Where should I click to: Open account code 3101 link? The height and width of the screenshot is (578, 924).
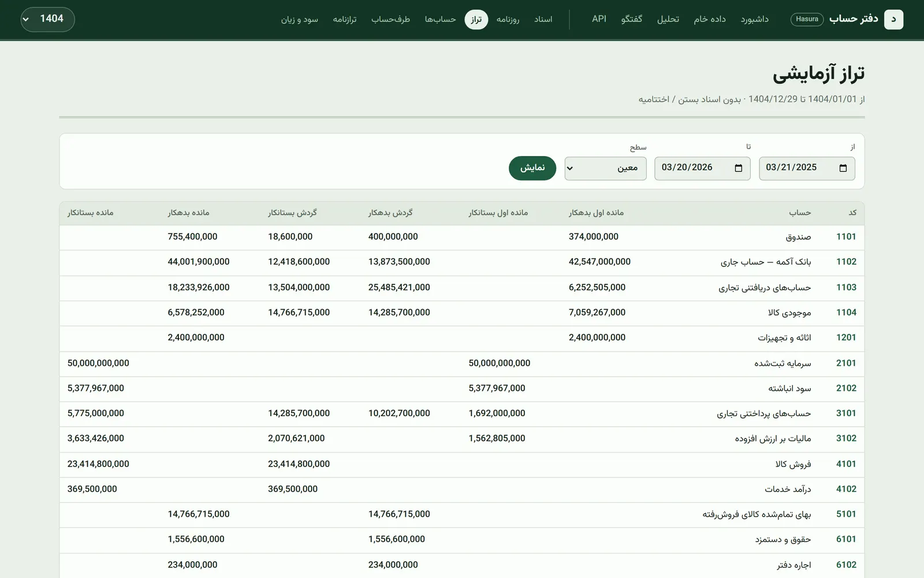click(846, 413)
